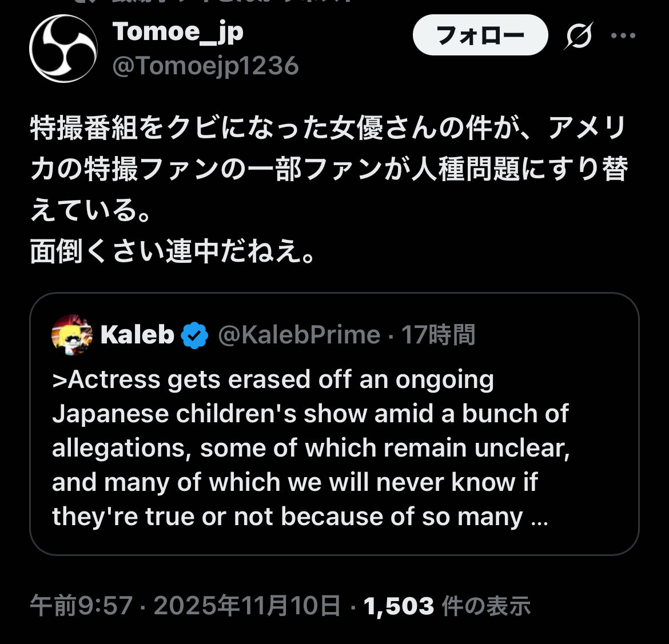669x644 pixels.
Task: Click the tweet text starting with 特撮番組
Action: (329, 149)
